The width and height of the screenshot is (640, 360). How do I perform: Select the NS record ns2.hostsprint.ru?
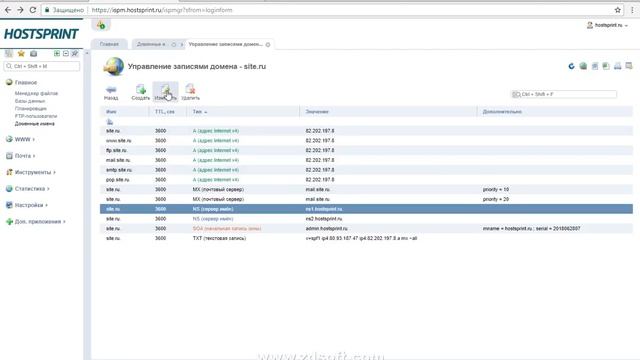coord(366,219)
